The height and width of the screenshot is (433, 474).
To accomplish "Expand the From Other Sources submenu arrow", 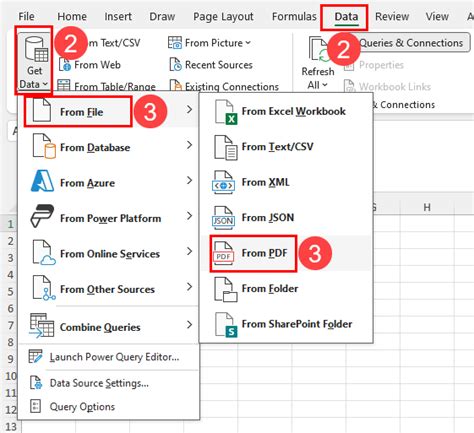I will 189,287.
